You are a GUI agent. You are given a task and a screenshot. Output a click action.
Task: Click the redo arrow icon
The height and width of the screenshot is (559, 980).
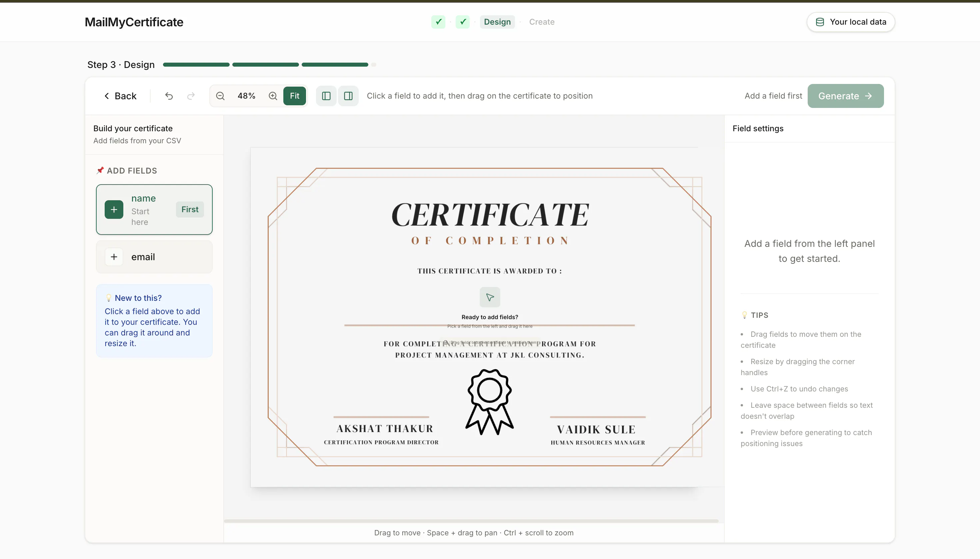click(x=191, y=96)
